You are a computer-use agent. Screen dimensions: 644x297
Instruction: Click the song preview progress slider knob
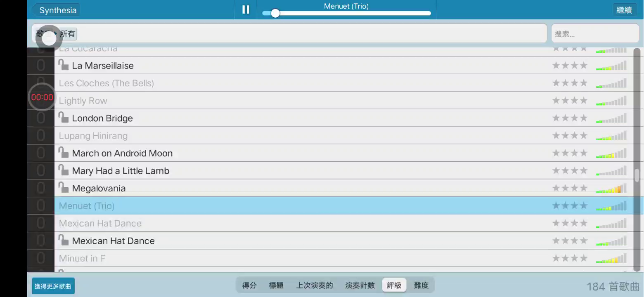275,13
